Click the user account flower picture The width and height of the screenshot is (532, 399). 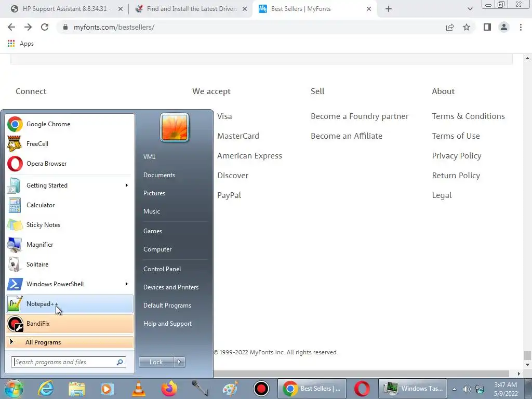pos(175,127)
